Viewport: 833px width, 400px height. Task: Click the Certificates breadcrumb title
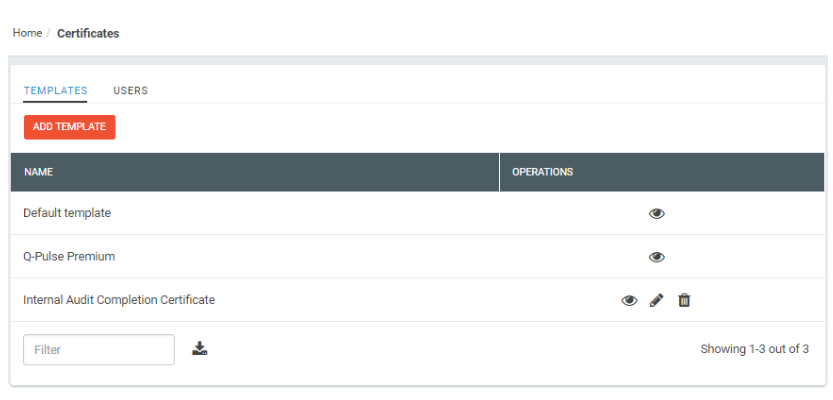[88, 33]
